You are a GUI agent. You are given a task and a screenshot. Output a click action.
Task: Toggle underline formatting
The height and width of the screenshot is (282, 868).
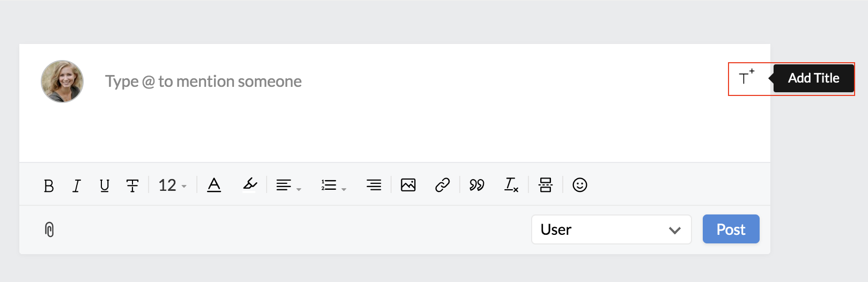click(105, 185)
